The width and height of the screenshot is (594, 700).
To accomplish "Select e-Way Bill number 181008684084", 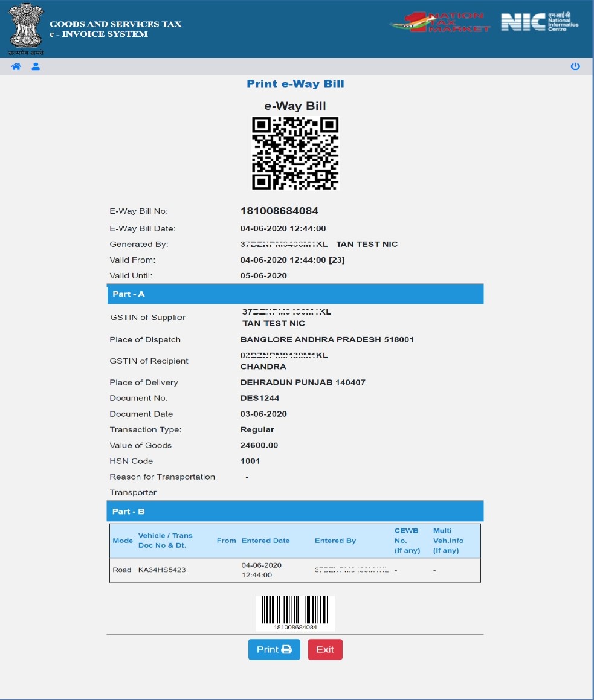I will coord(280,211).
